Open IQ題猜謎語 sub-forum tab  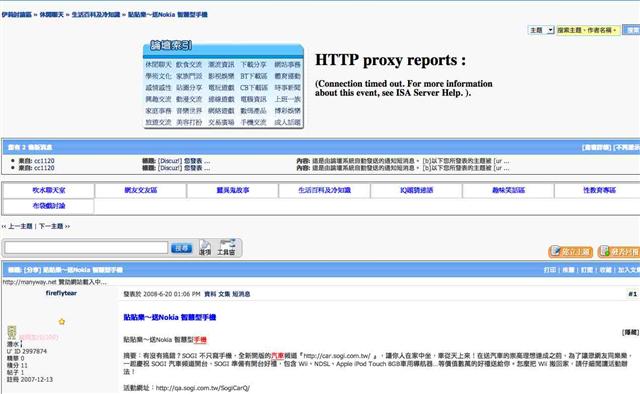416,190
